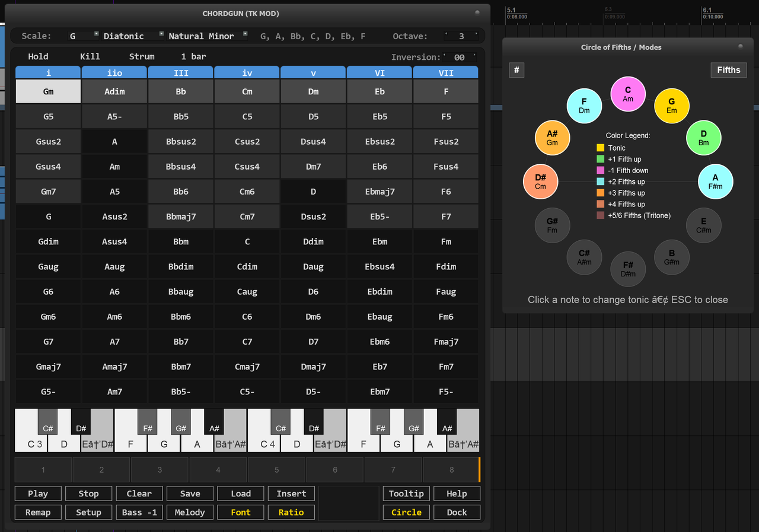Image resolution: width=759 pixels, height=532 pixels.
Task: Click the Dock button
Action: (x=457, y=512)
